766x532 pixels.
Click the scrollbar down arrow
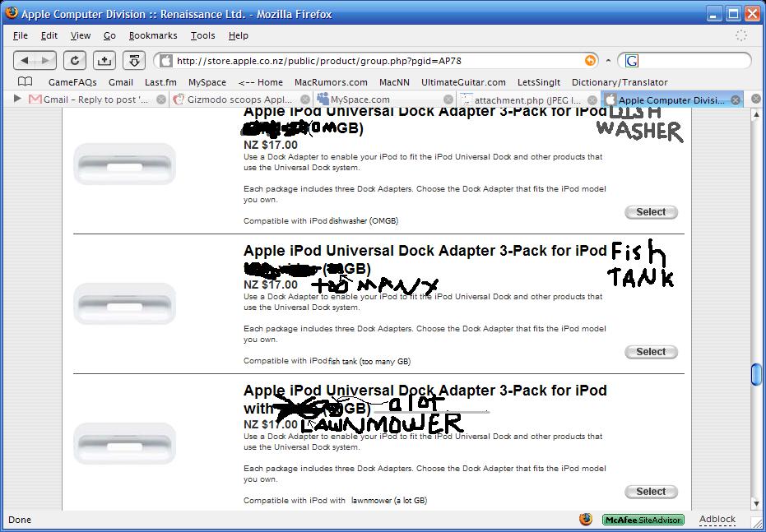(756, 504)
